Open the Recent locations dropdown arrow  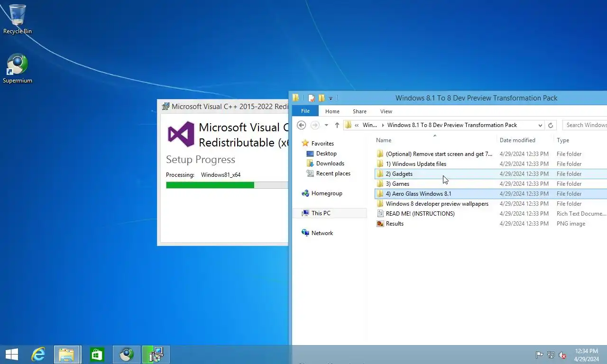coord(326,125)
